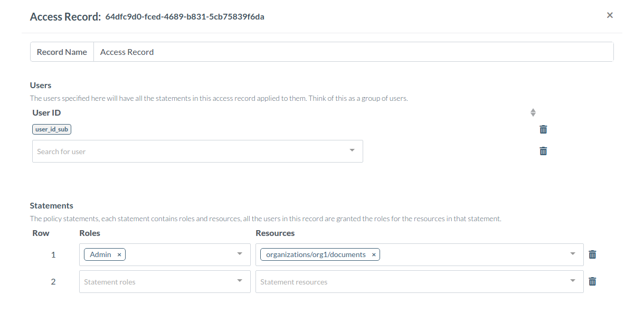
Task: Remove the Admin role tag
Action: coord(119,255)
